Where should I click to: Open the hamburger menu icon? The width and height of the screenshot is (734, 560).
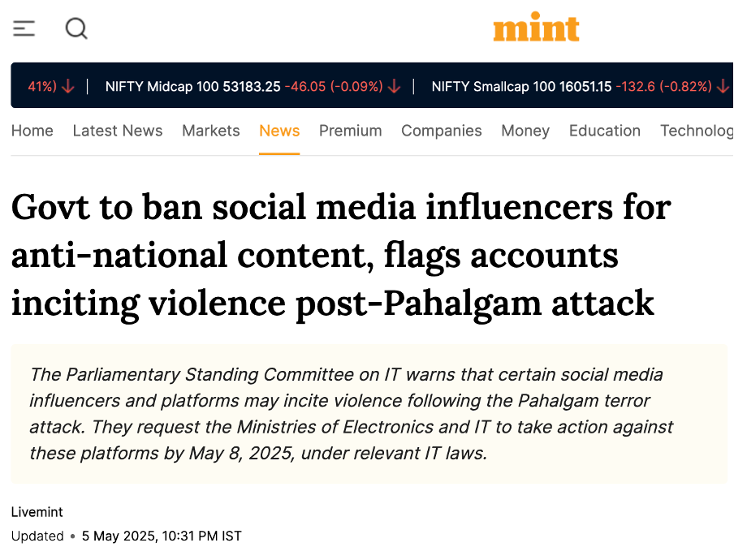[24, 28]
